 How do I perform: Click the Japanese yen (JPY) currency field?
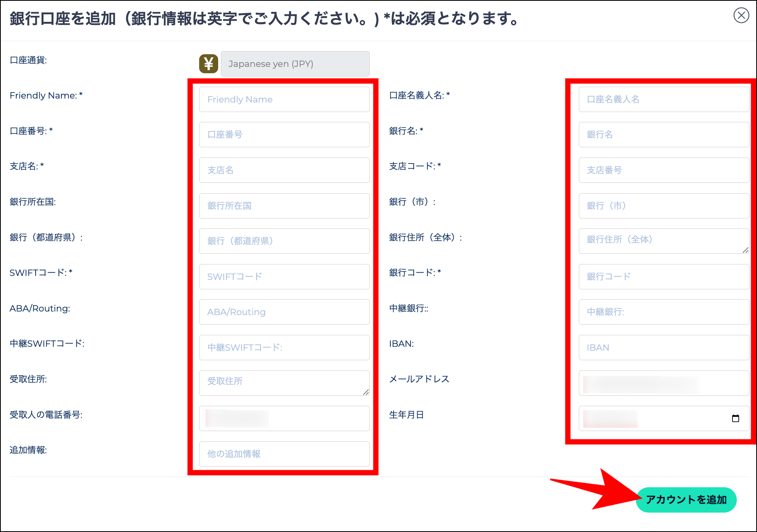(x=295, y=63)
